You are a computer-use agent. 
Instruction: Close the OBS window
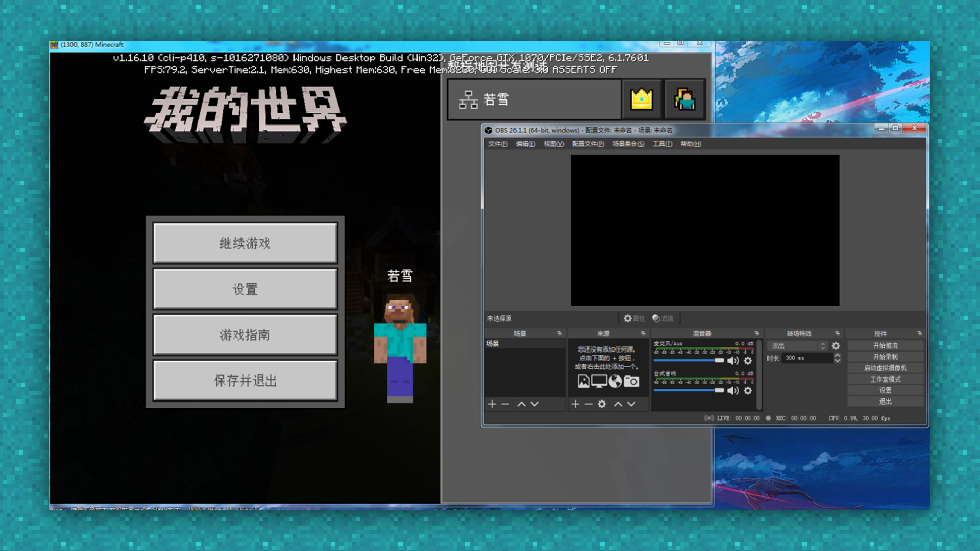coord(914,129)
